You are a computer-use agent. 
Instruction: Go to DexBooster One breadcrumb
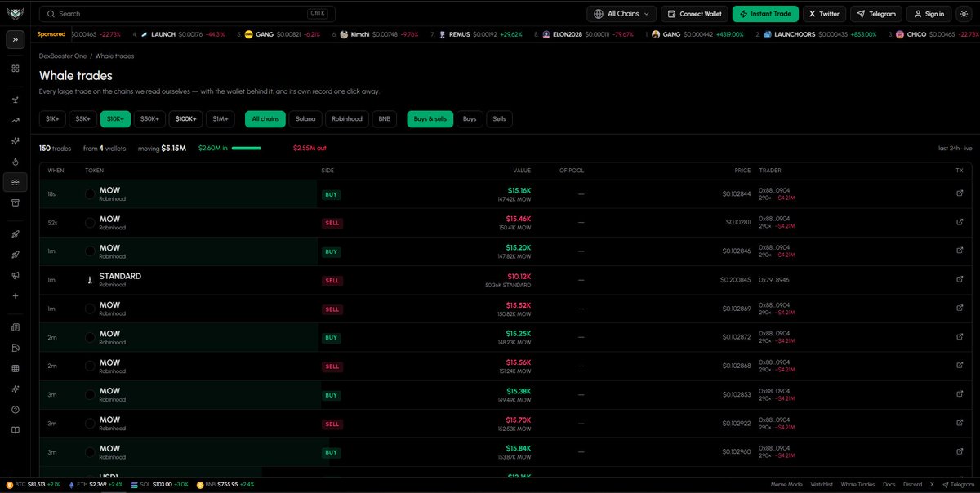[62, 56]
